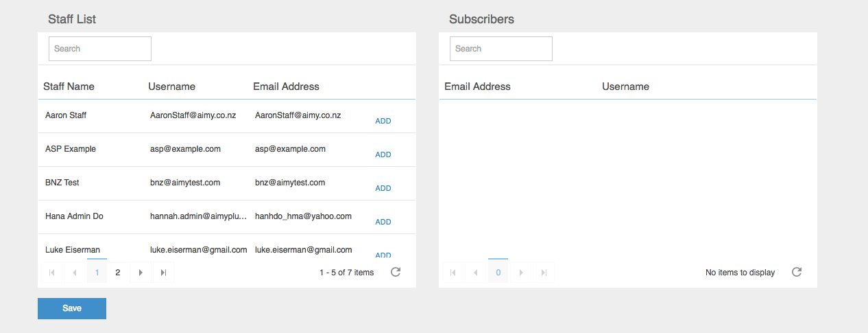Image resolution: width=868 pixels, height=333 pixels.
Task: Go to first page in Staff List pager
Action: tap(52, 273)
